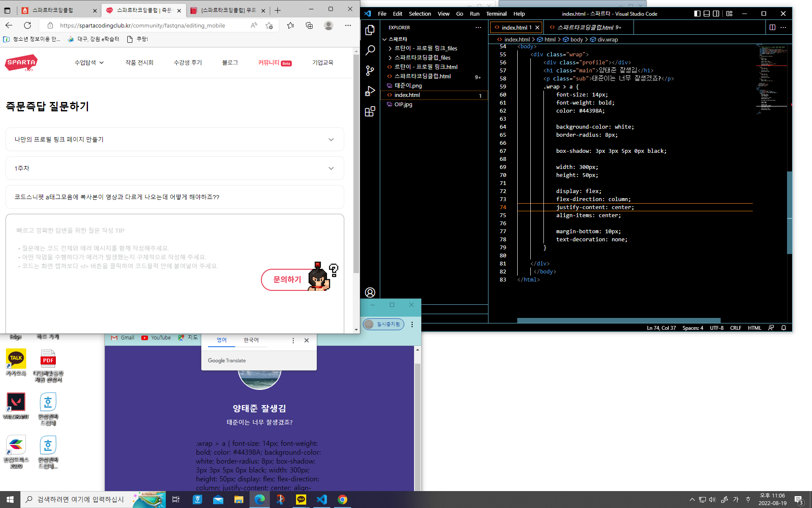
Task: Expand the 수업탐색 navigation menu
Action: point(89,63)
